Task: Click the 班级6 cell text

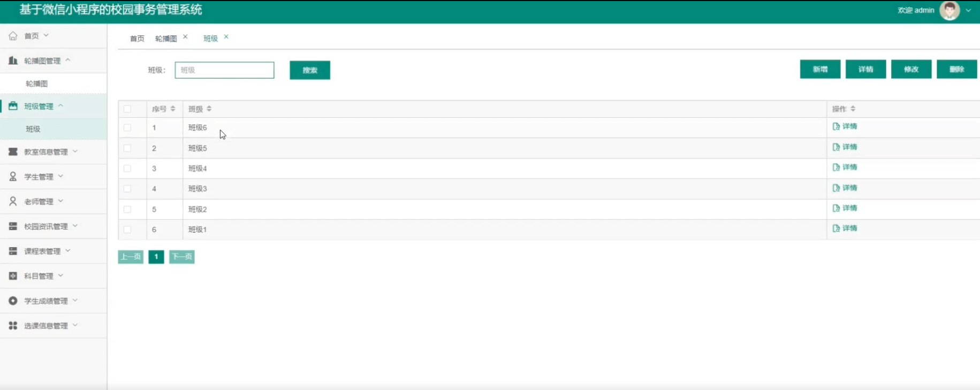Action: [x=197, y=128]
